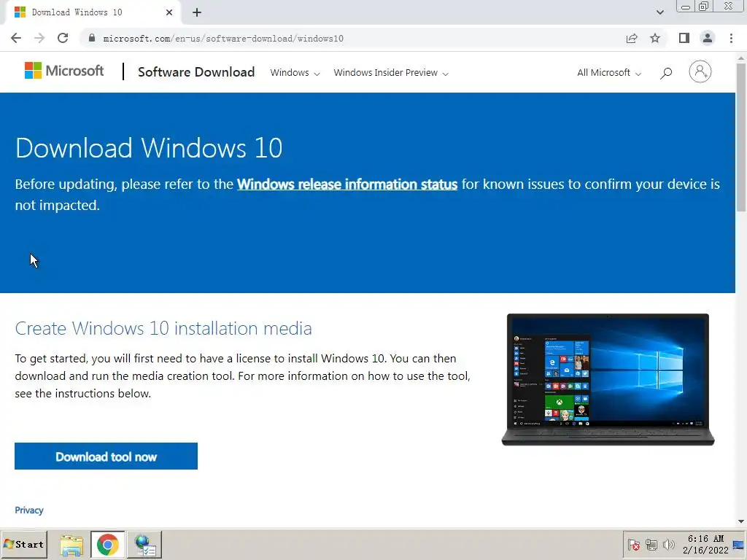
Task: Expand the All Microsoft menu
Action: (609, 72)
